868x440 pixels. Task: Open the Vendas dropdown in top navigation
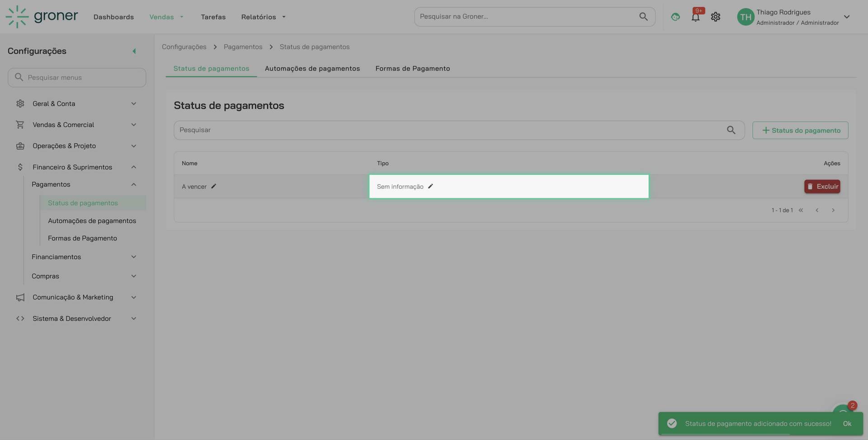click(166, 17)
